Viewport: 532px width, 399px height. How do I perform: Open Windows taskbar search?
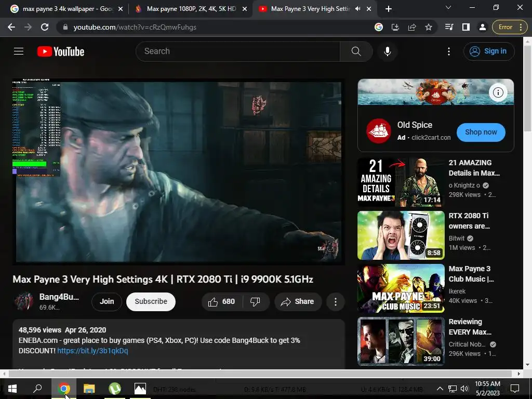(x=37, y=389)
